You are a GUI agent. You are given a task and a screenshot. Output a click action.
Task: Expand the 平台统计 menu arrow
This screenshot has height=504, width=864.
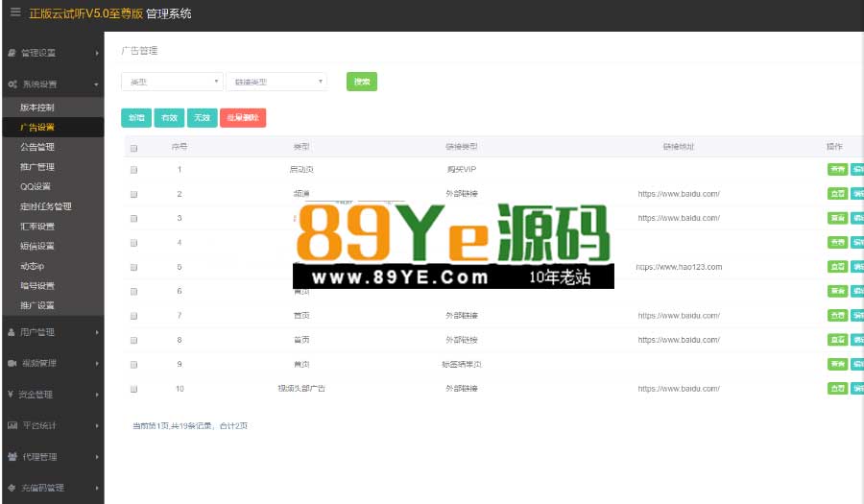click(x=97, y=426)
